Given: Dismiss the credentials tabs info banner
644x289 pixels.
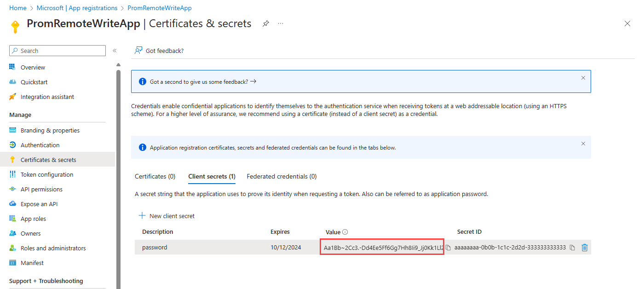Looking at the screenshot, I should point(583,144).
